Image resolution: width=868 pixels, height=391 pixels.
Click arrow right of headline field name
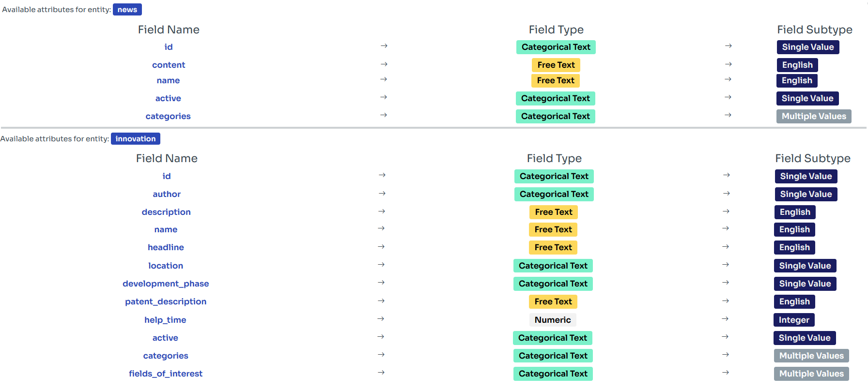381,247
